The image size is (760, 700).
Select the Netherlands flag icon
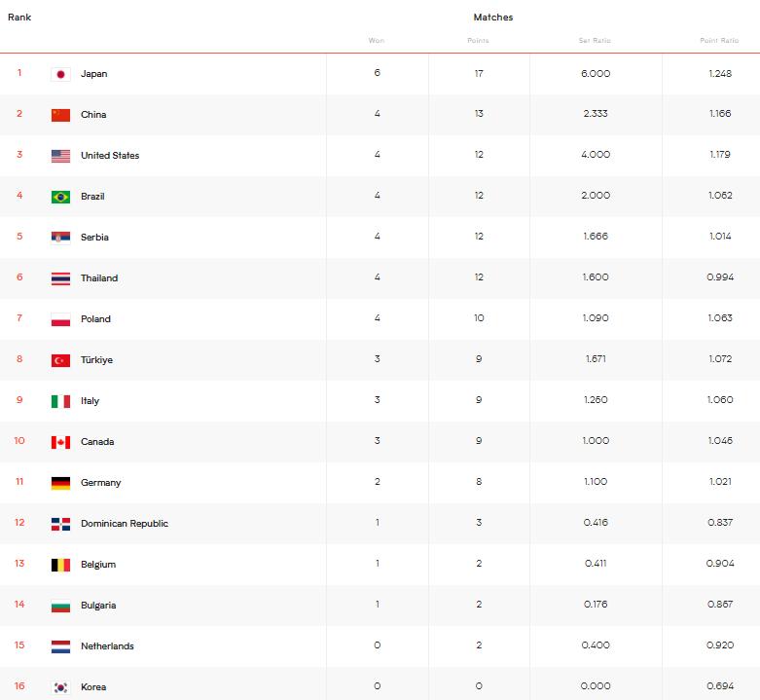click(60, 646)
